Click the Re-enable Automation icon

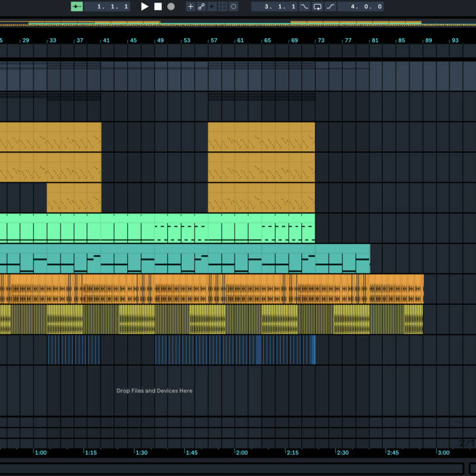point(211,7)
